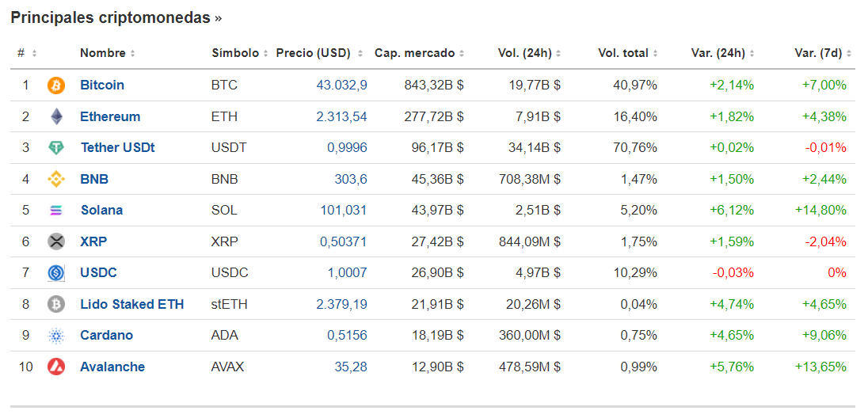Click the Bitcoin orange coin icon
Image resolution: width=868 pixels, height=418 pixels.
[x=56, y=85]
